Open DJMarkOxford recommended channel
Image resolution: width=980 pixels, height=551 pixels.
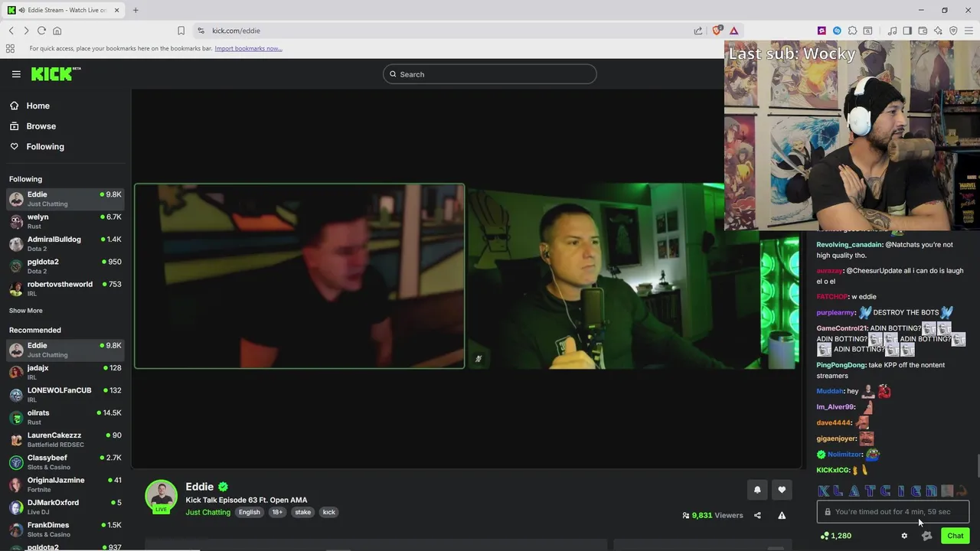(65, 507)
